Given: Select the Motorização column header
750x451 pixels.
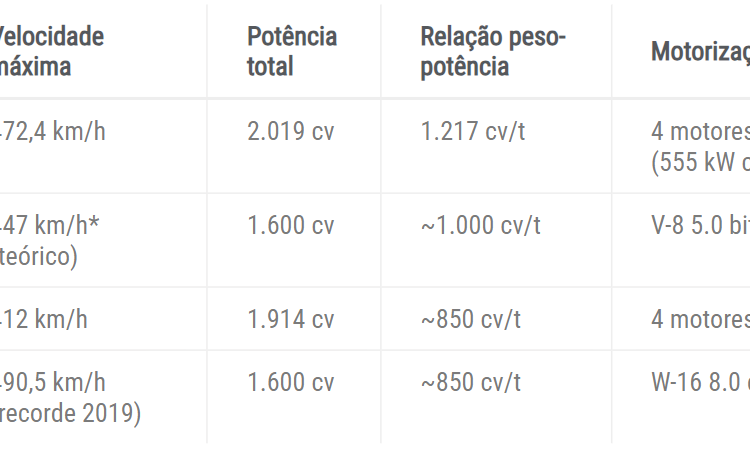Looking at the screenshot, I should click(700, 52).
